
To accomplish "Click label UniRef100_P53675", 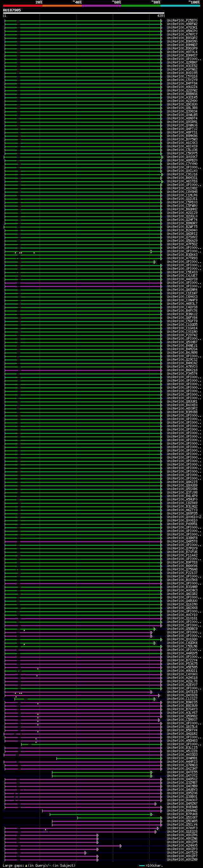I will pos(182,664).
